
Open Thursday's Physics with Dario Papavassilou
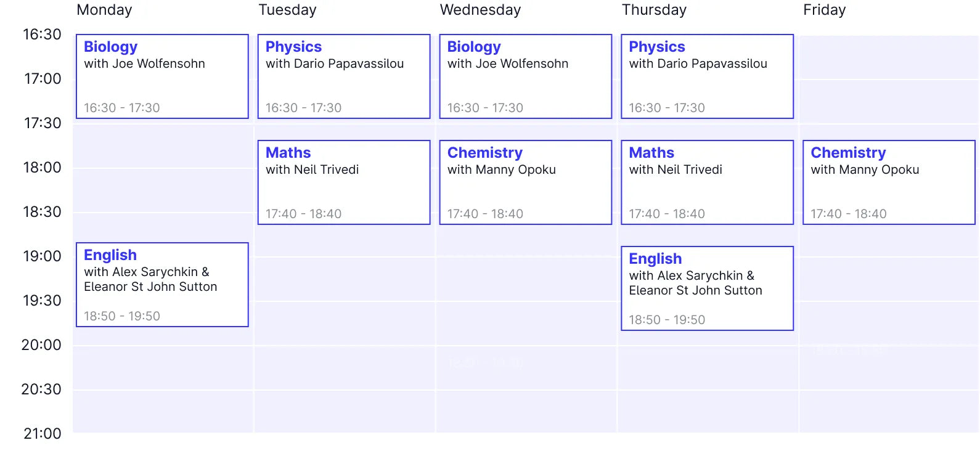click(706, 76)
